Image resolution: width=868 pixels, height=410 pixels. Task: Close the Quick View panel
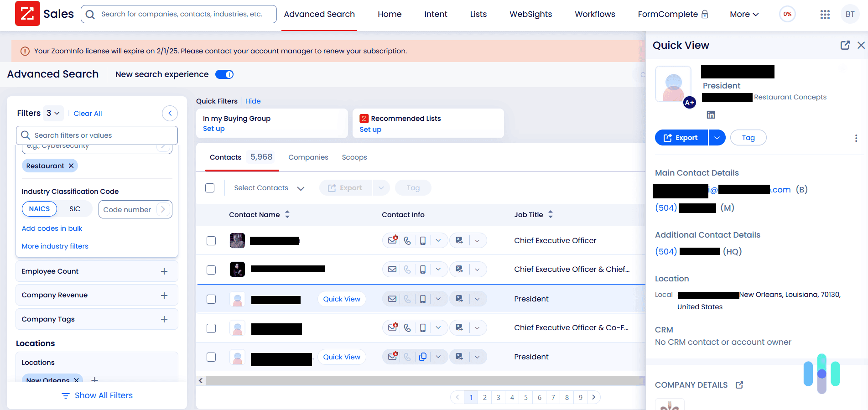[861, 45]
